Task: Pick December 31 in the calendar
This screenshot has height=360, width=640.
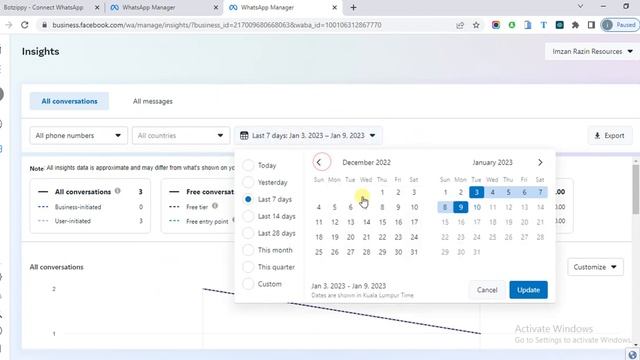Action: click(x=414, y=252)
